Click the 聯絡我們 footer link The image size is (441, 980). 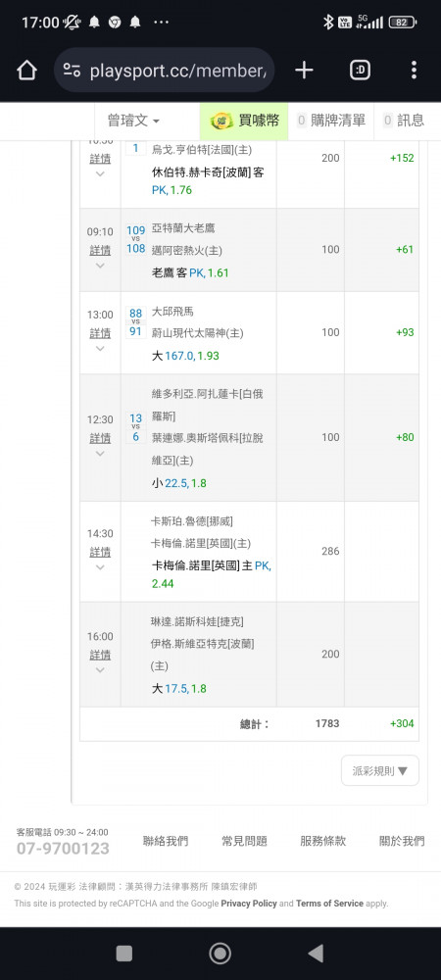tap(166, 841)
